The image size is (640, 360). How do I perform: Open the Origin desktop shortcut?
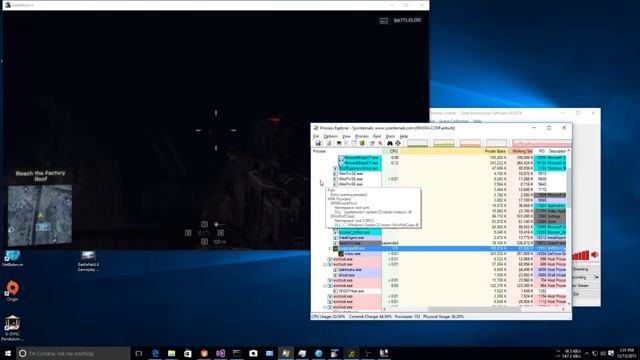(12, 291)
